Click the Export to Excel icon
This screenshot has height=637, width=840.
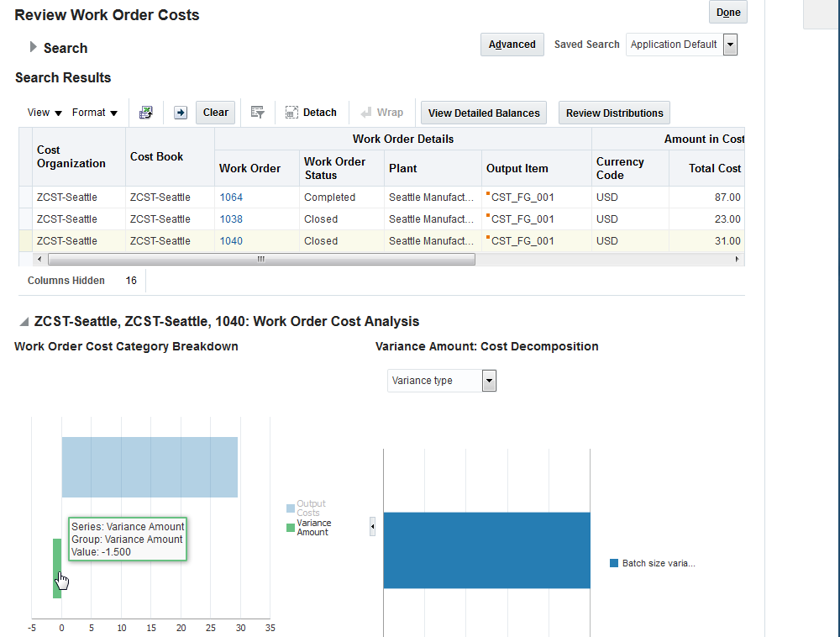[146, 113]
